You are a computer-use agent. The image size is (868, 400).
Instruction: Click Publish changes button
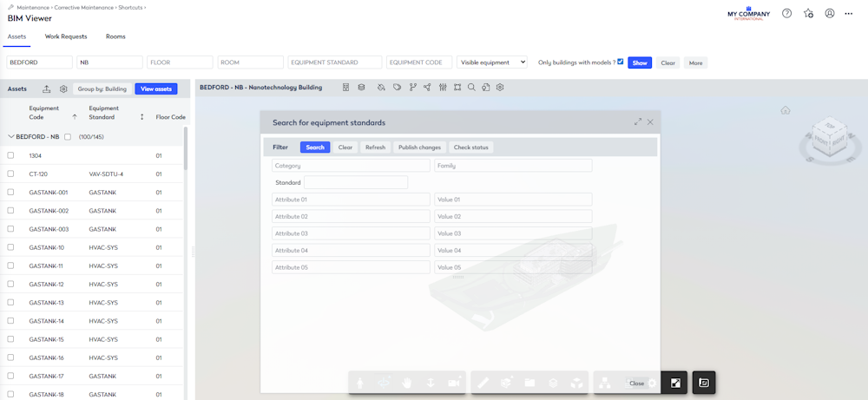coord(419,148)
